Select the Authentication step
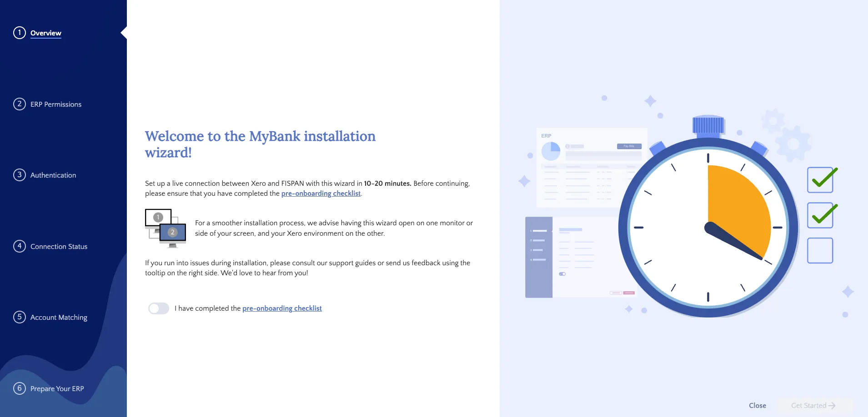This screenshot has width=868, height=417. point(53,175)
